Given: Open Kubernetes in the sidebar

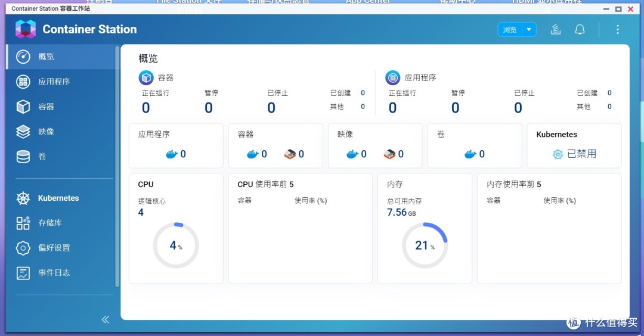Looking at the screenshot, I should [60, 198].
